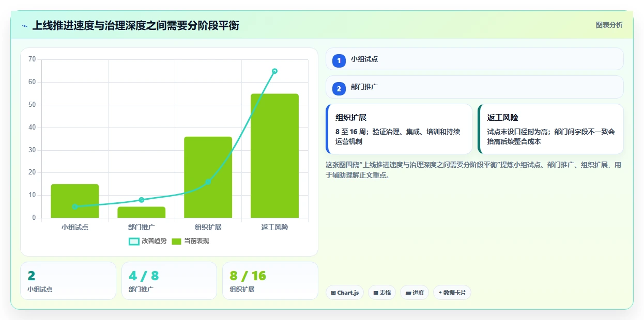Click the 上线推进速度与治理深度 page title

tap(135, 25)
